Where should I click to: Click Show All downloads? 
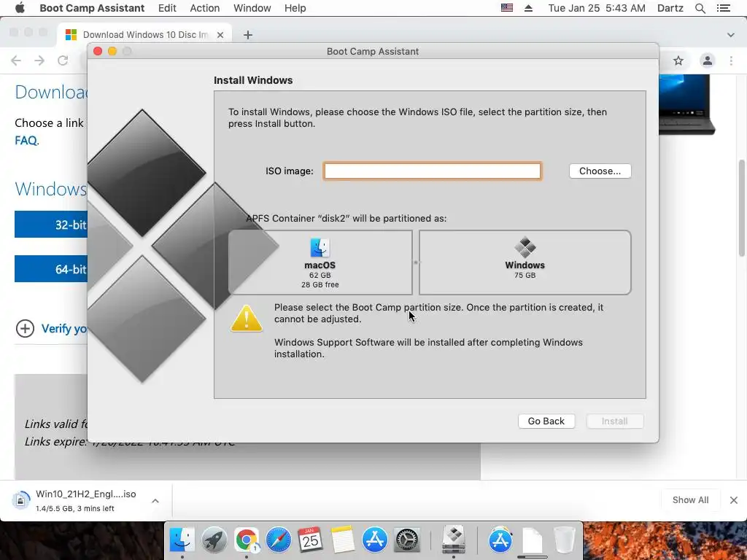click(690, 500)
